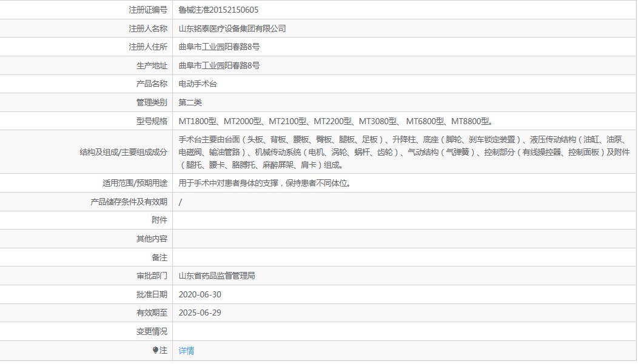Select expiry date 2025-06-29
Viewport: 638px width, 364px height.
[x=200, y=313]
